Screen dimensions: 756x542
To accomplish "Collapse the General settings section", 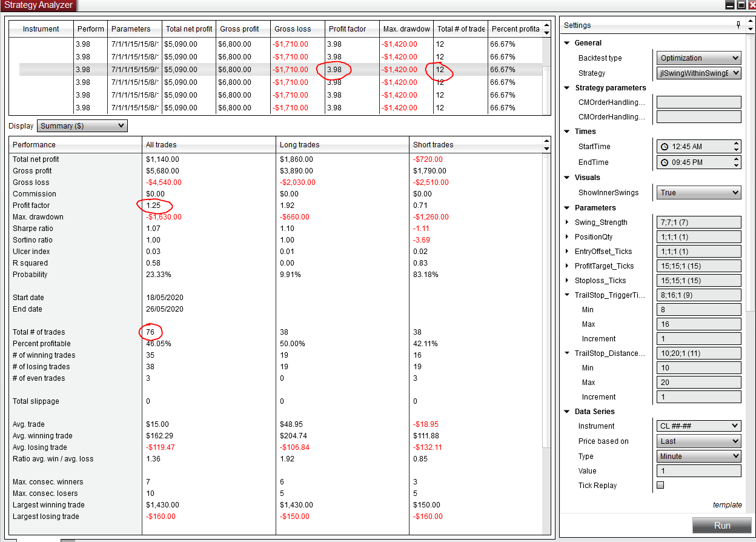I will [567, 42].
